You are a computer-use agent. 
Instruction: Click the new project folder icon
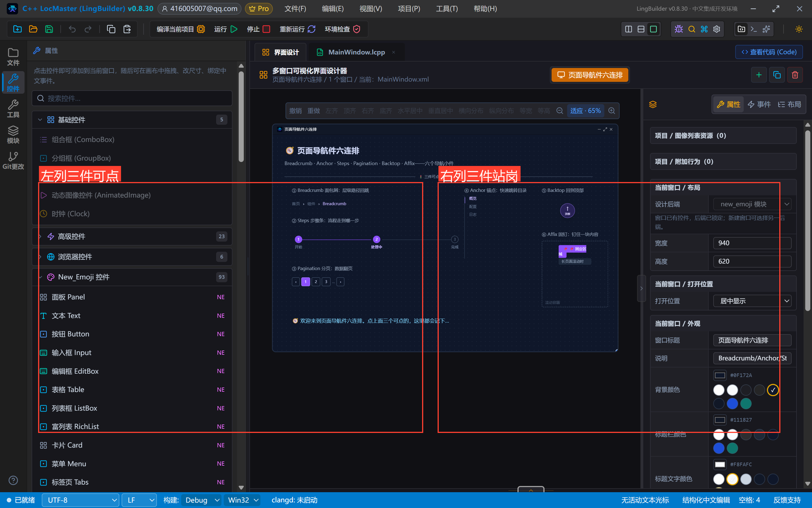click(x=17, y=29)
